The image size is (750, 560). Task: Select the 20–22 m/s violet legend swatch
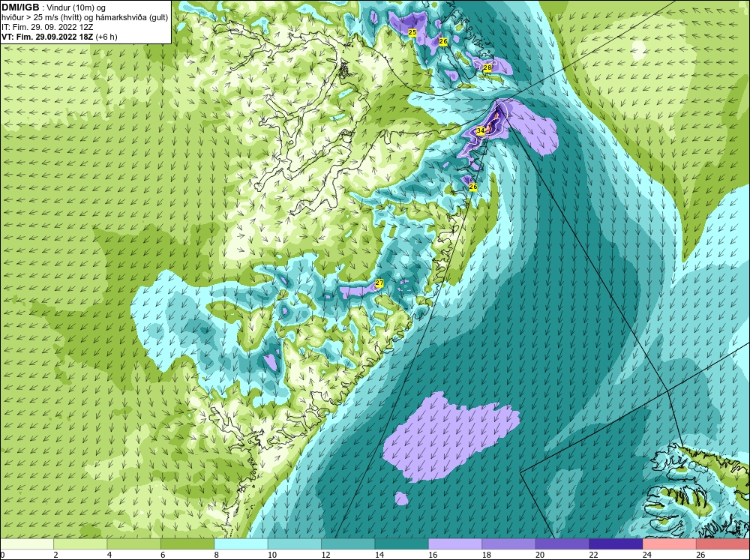(562, 544)
